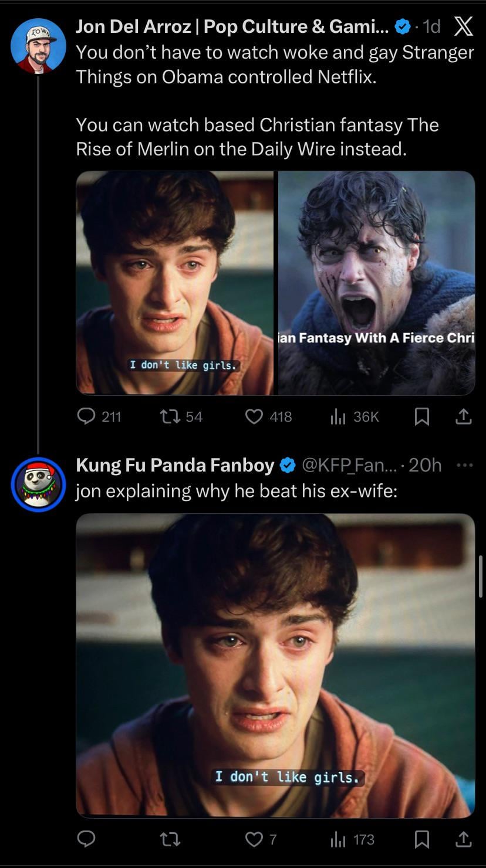Viewport: 486px width, 868px height.
Task: Like the post with 418 likes
Action: [x=254, y=416]
